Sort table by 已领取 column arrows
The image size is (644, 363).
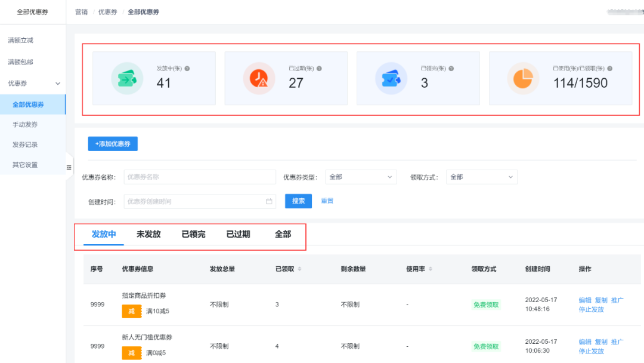click(300, 269)
